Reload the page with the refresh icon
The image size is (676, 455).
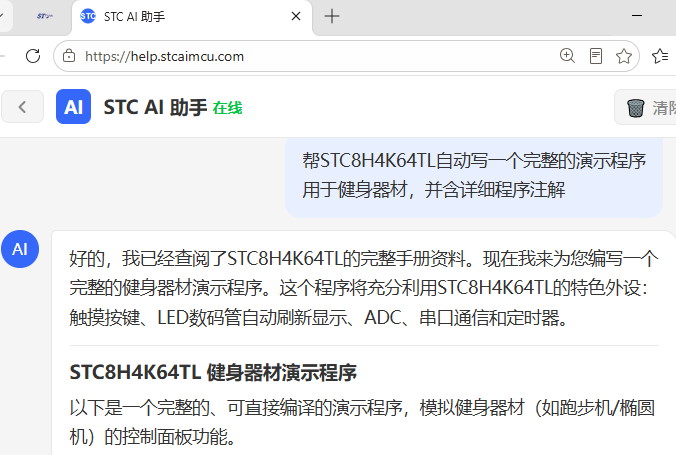pos(33,56)
